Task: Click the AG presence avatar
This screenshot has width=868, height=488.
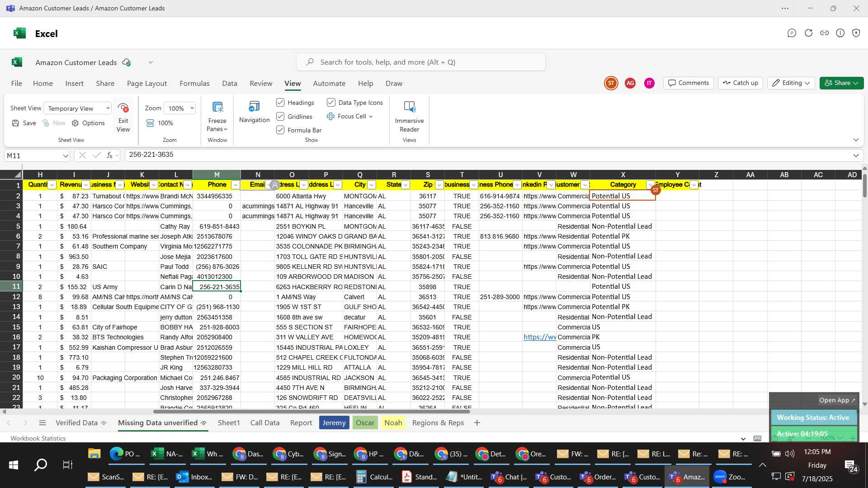Action: [x=630, y=83]
